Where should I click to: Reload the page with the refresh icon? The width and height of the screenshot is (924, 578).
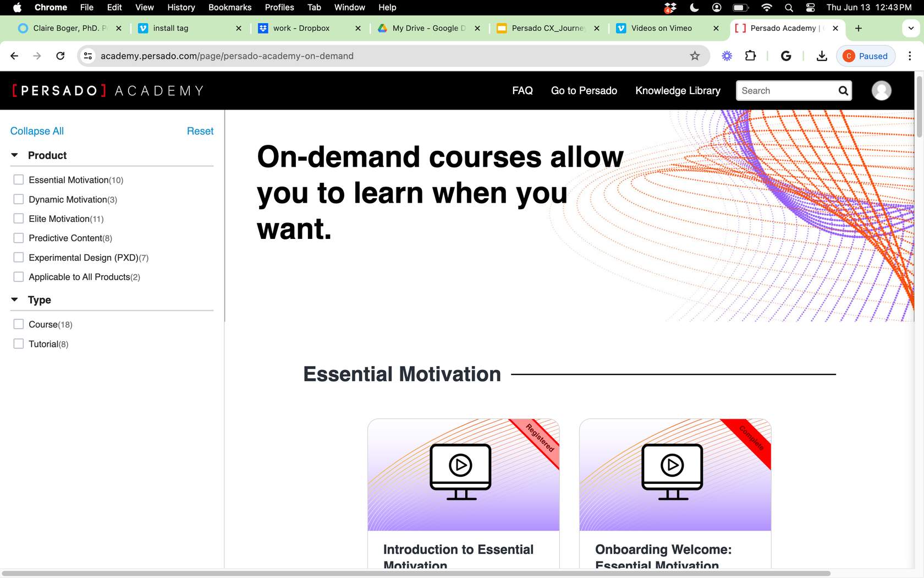click(61, 56)
